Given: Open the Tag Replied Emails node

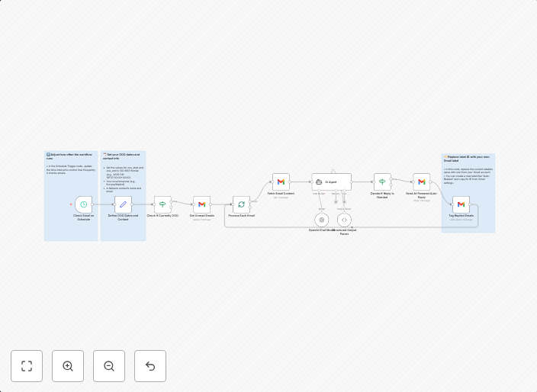Looking at the screenshot, I should (461, 204).
